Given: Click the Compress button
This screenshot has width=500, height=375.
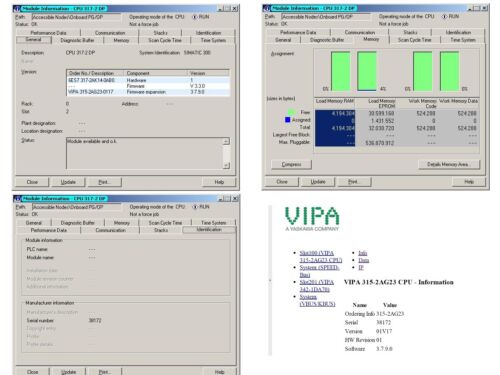Looking at the screenshot, I should [x=291, y=164].
